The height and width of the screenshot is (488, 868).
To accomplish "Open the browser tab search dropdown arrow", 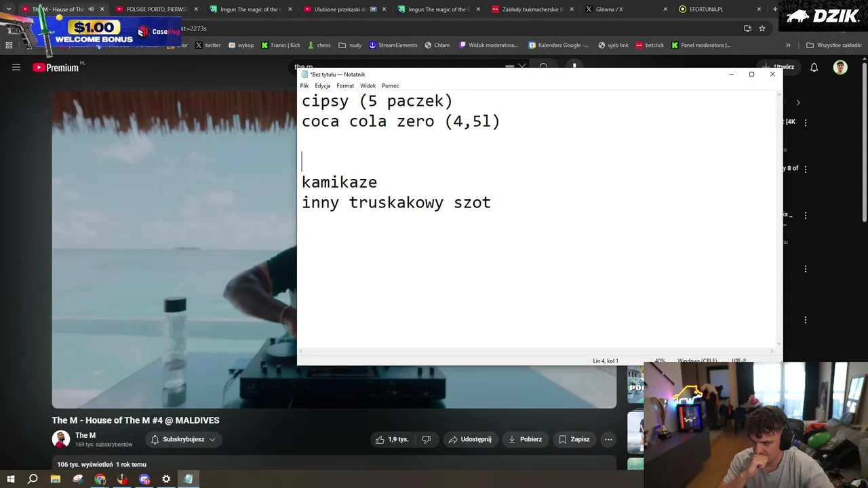I will [9, 9].
